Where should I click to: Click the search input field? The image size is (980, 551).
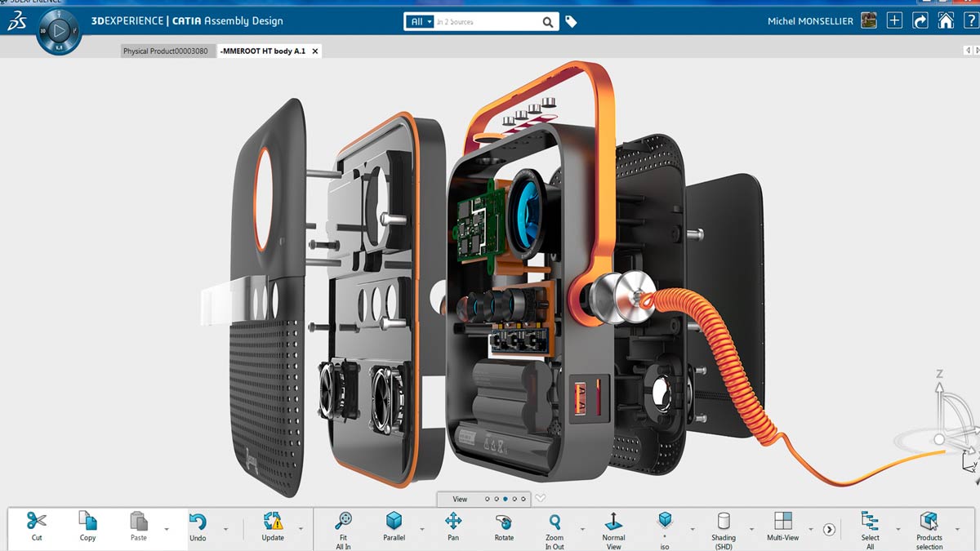[x=487, y=22]
